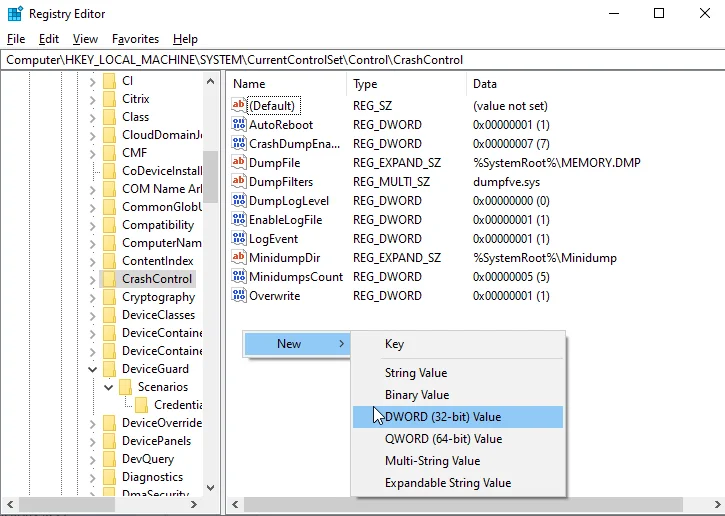This screenshot has width=725, height=516.
Task: Choose Key in the New submenu
Action: 458,344
